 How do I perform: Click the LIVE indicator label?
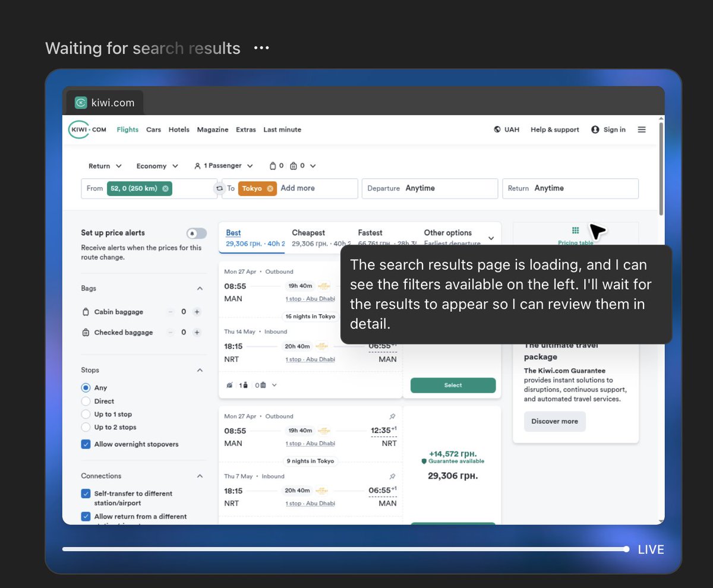(x=651, y=550)
